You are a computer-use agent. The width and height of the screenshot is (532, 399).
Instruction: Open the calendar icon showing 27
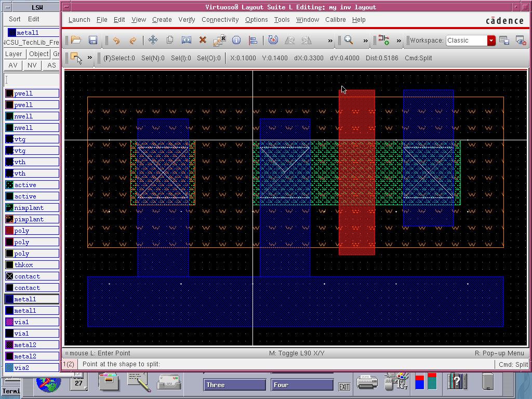coord(79,381)
